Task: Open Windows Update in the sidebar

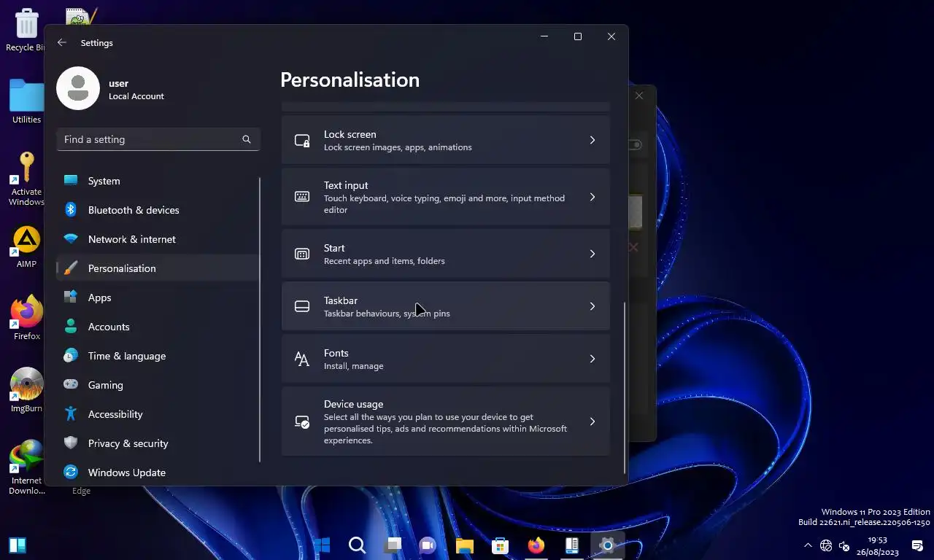Action: tap(158, 472)
